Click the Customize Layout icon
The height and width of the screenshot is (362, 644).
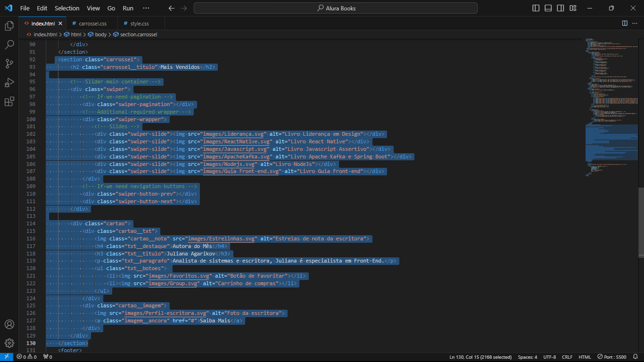coord(573,8)
